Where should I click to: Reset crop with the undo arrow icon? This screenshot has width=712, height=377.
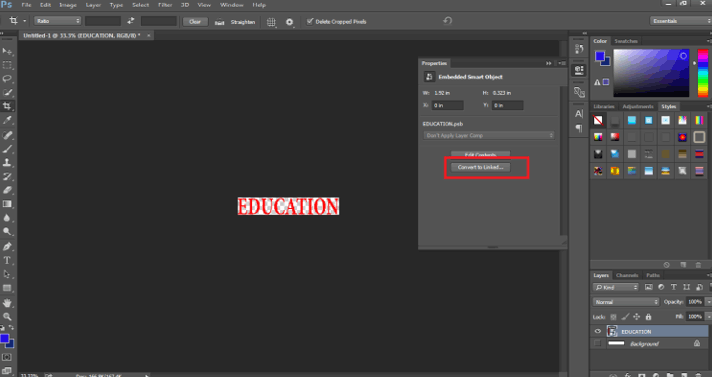click(x=448, y=21)
